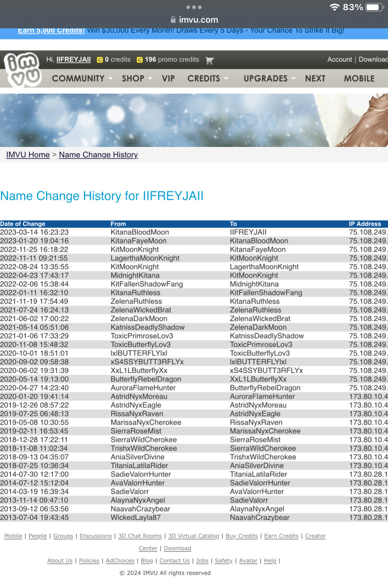
Task: Select LagerthaMoonKnight in From column
Action: coord(145,258)
